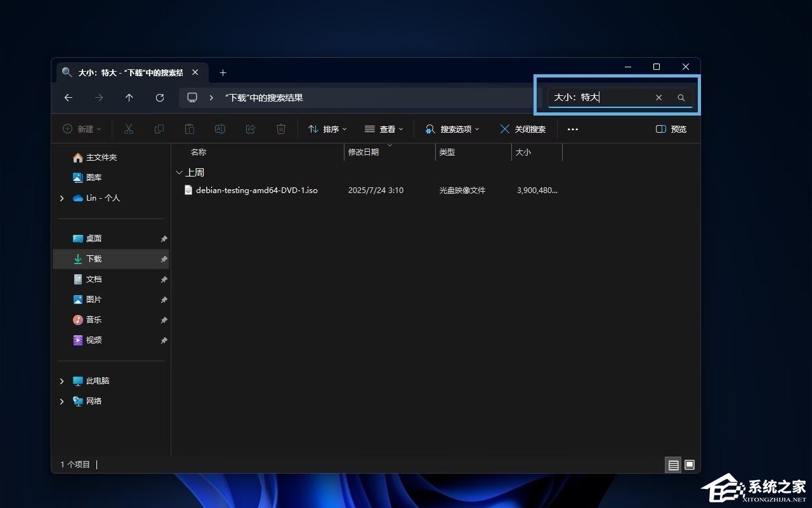Collapse the 上周 search results group
Screen dimensions: 812x508
click(180, 172)
